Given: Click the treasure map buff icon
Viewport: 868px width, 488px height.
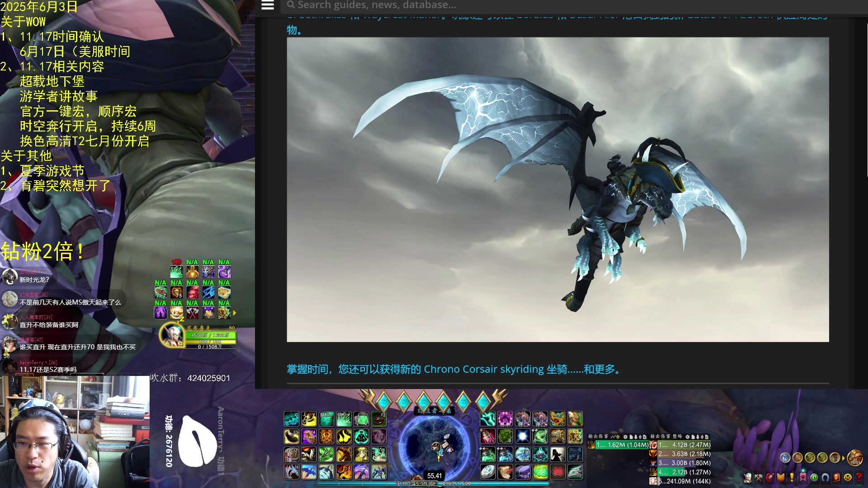Looking at the screenshot, I should tap(224, 292).
